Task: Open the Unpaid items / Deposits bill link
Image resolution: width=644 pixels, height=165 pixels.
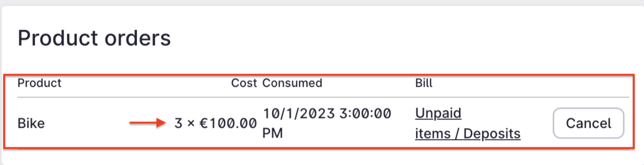Action: 468,124
